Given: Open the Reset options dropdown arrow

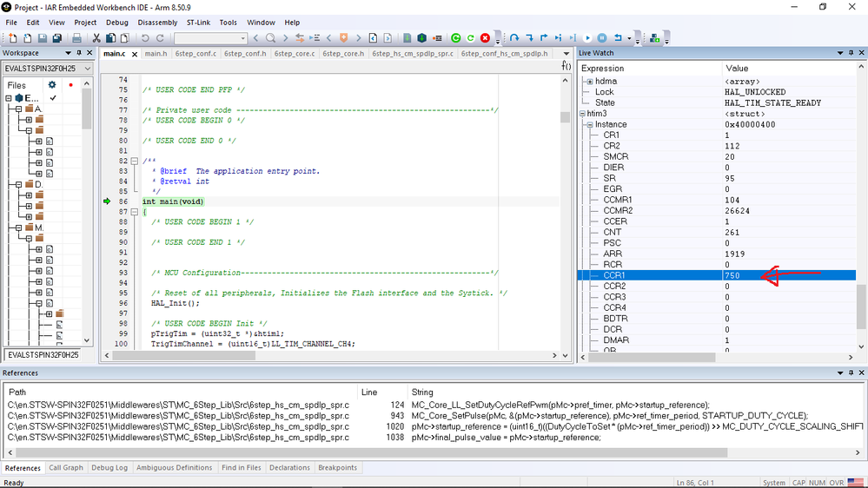Looking at the screenshot, I should point(629,38).
